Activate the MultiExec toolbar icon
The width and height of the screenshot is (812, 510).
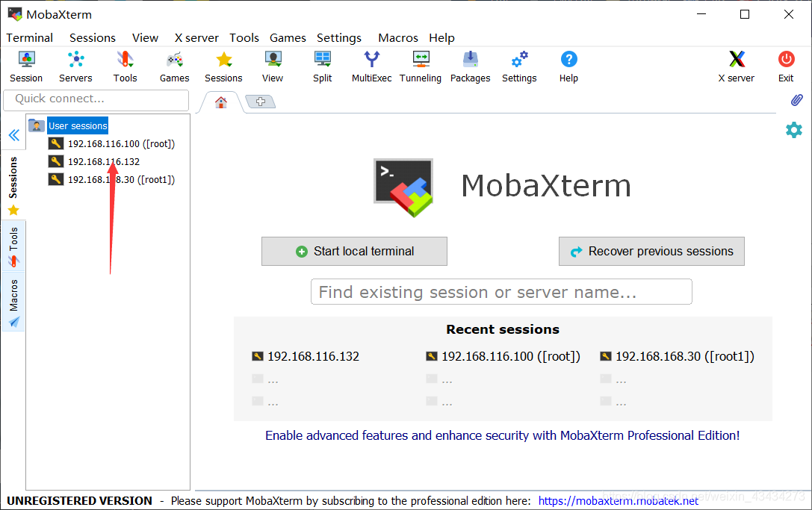click(372, 66)
